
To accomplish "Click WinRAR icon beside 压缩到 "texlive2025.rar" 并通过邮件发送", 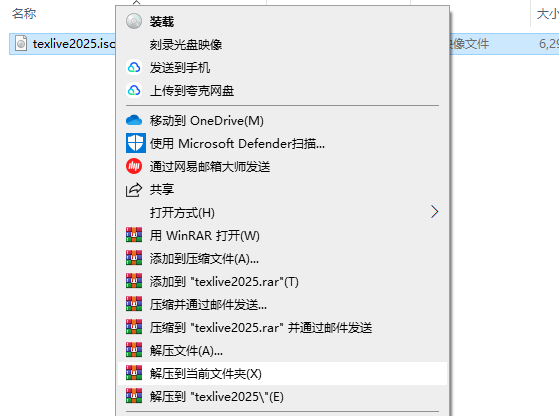I will pyautogui.click(x=134, y=327).
